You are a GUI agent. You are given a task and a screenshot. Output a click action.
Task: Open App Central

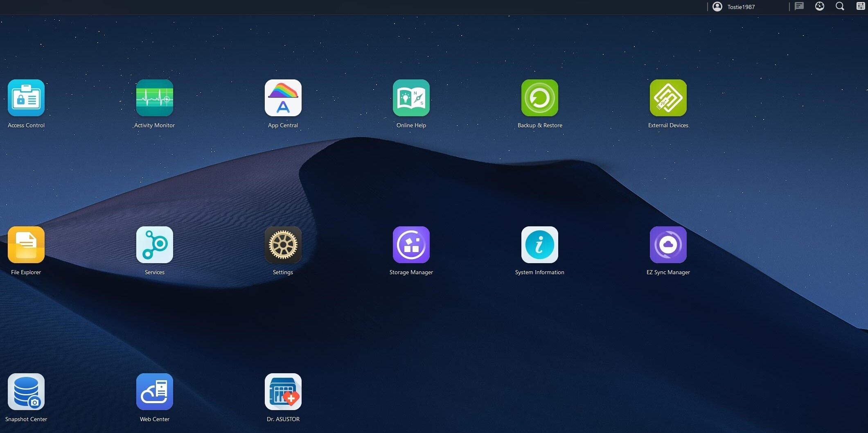[283, 98]
